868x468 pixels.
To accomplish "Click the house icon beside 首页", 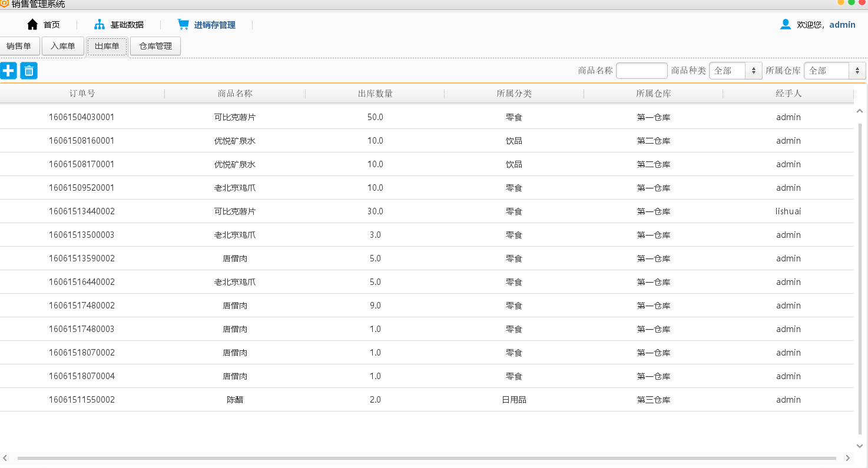I will coord(32,25).
